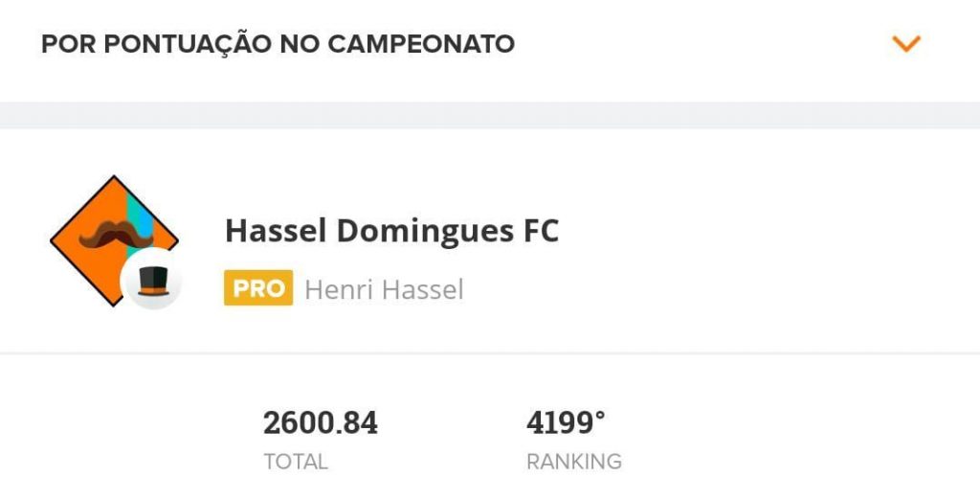This screenshot has height=499, width=980.
Task: Click the "FC" suffix in the team name
Action: (541, 231)
